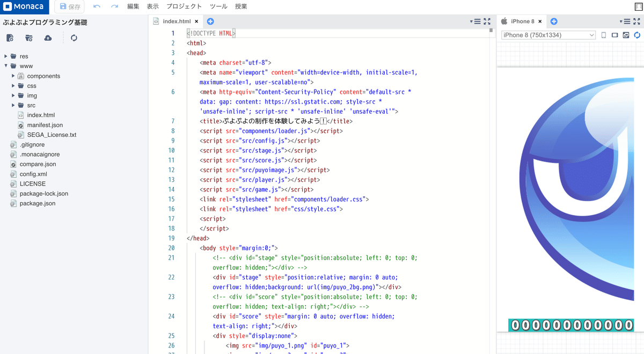The height and width of the screenshot is (354, 644).
Task: Open the 表示 menu
Action: coord(153,6)
